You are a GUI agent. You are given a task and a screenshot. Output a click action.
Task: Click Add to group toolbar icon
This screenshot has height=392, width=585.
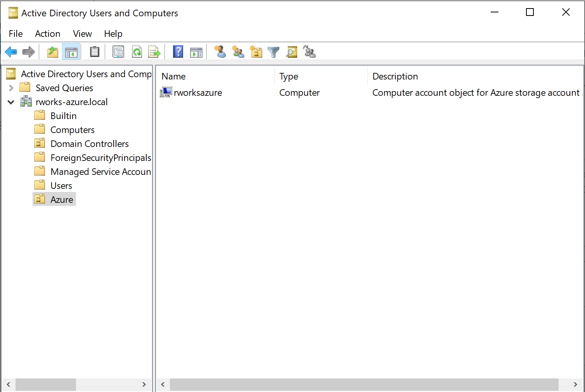click(x=310, y=52)
